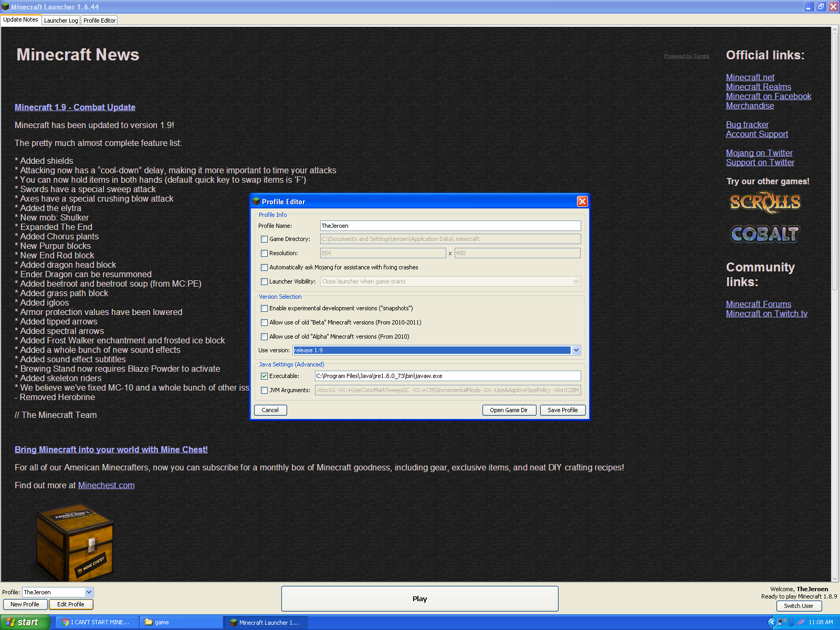Click the purple feather tray icon
840x630 pixels.
click(x=801, y=622)
